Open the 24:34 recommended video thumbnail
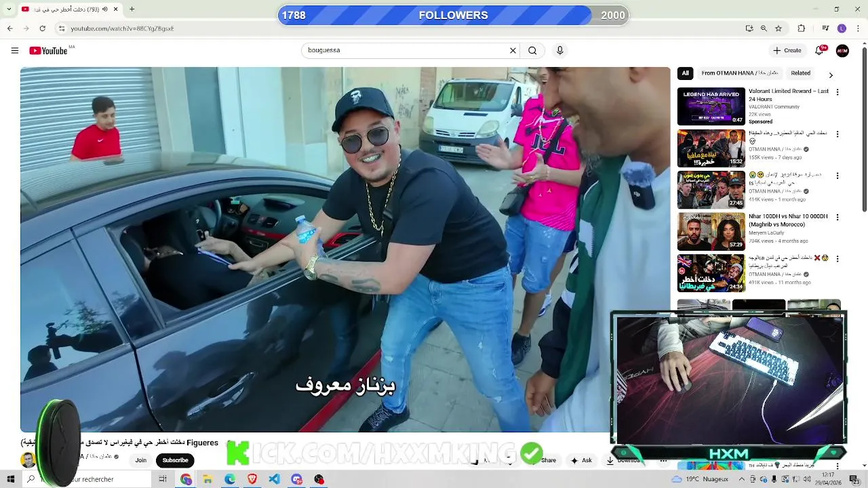 click(x=711, y=273)
